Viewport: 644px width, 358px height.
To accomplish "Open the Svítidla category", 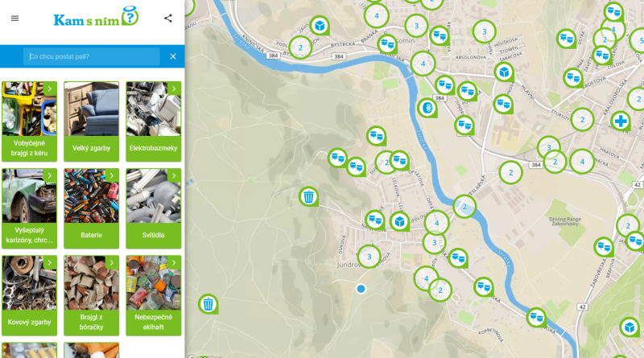I will 153,208.
